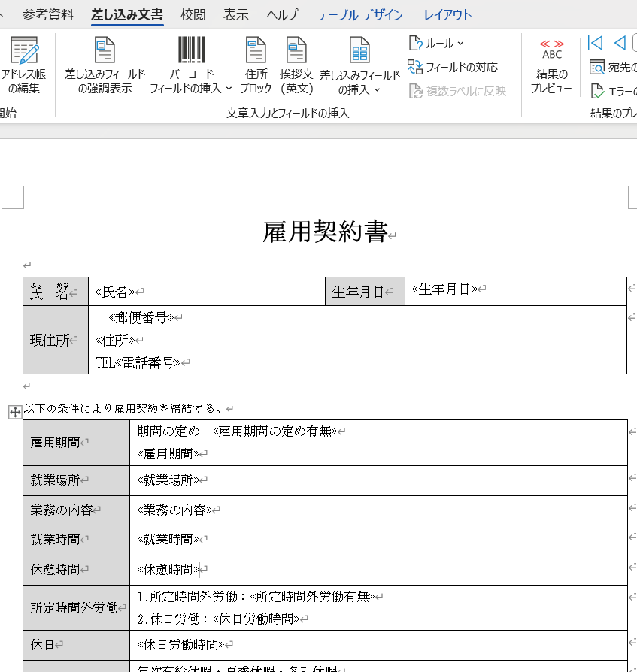Viewport: 637px width, 672px height.
Task: Click the table move handle icon
Action: [15, 412]
